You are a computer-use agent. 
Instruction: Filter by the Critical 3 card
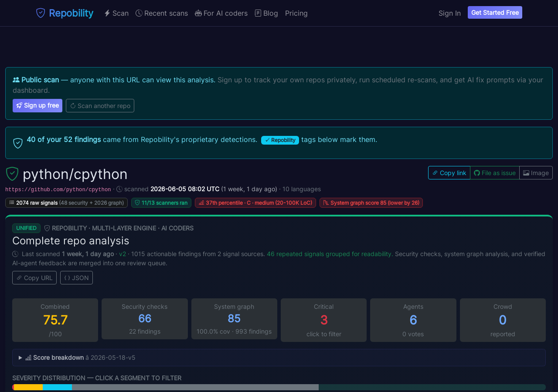(x=324, y=320)
